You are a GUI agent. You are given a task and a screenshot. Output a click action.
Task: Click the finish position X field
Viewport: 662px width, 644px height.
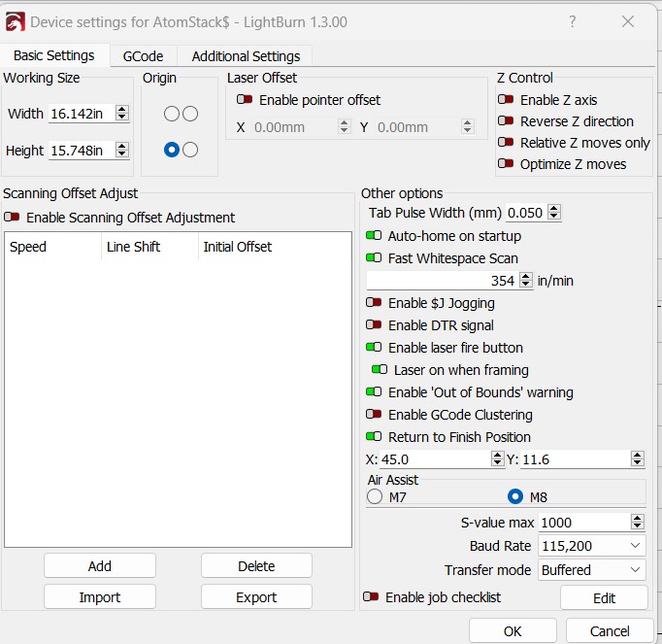click(x=435, y=459)
